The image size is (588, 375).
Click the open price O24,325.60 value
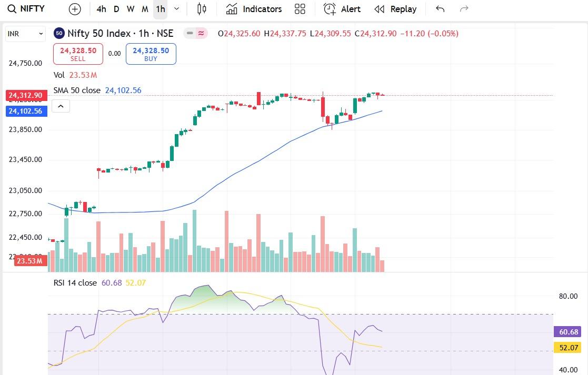[x=239, y=33]
